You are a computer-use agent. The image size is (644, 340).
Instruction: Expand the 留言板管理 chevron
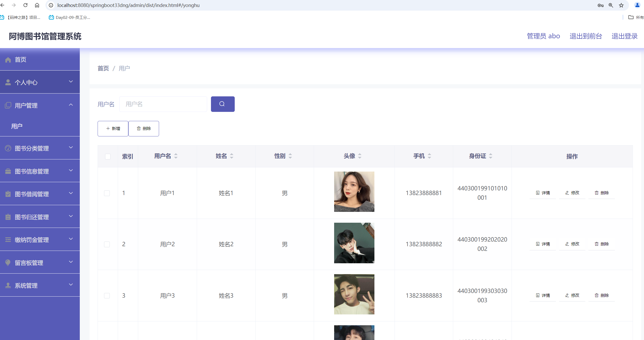tap(71, 262)
